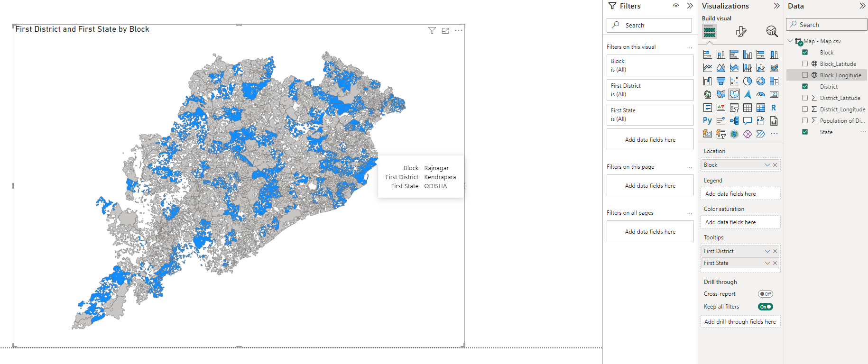Select the R script visual icon
The height and width of the screenshot is (364, 868).
(774, 108)
